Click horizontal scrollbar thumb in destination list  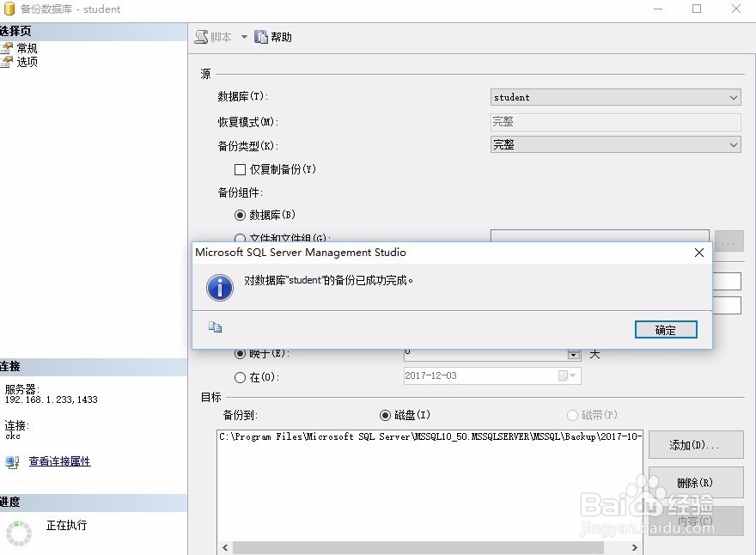coord(418,548)
